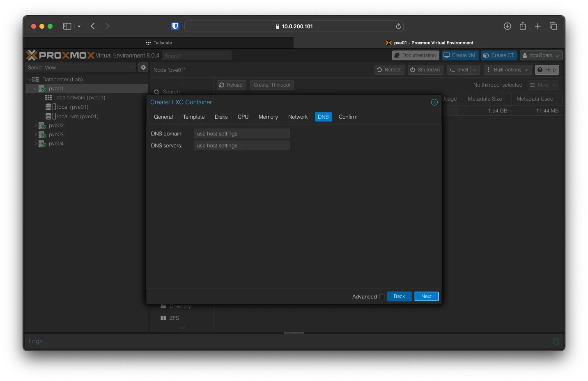This screenshot has height=381, width=588.
Task: Click the Reboot button
Action: point(389,70)
